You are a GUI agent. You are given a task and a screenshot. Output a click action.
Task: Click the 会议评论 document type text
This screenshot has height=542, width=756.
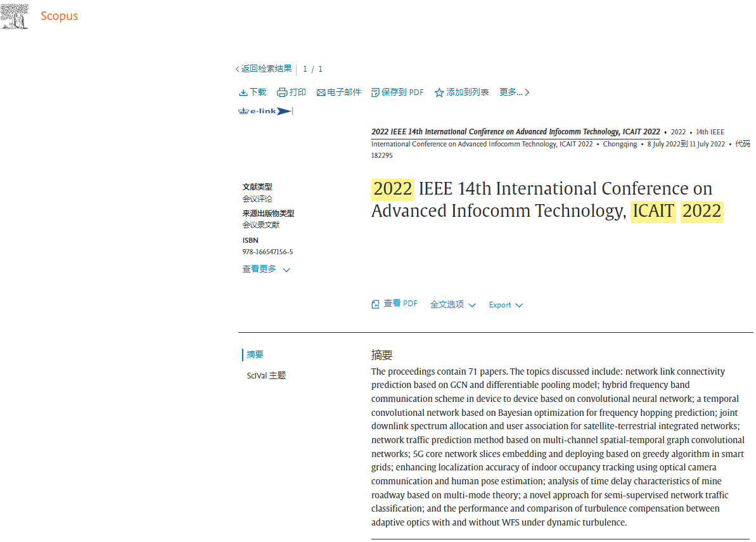click(257, 198)
